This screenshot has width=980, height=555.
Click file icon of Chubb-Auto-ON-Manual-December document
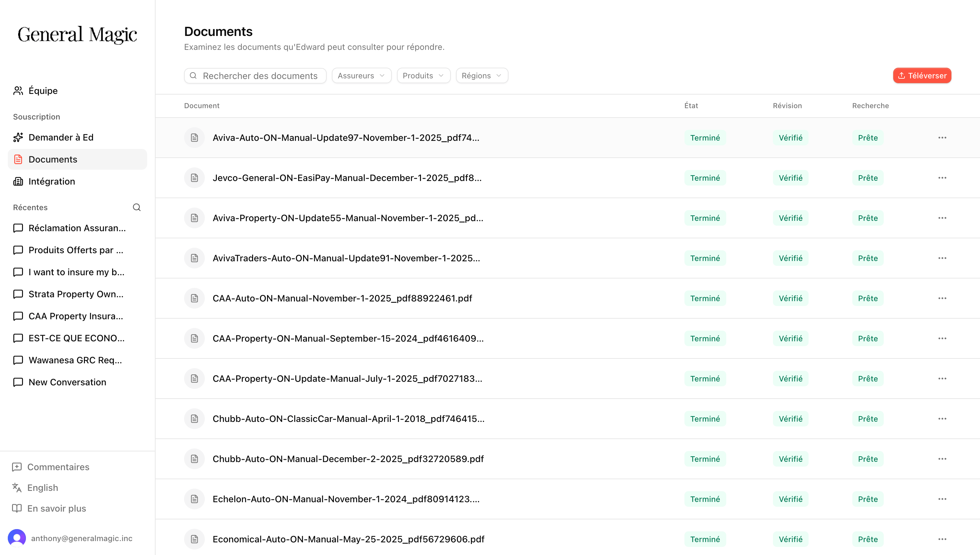point(194,459)
